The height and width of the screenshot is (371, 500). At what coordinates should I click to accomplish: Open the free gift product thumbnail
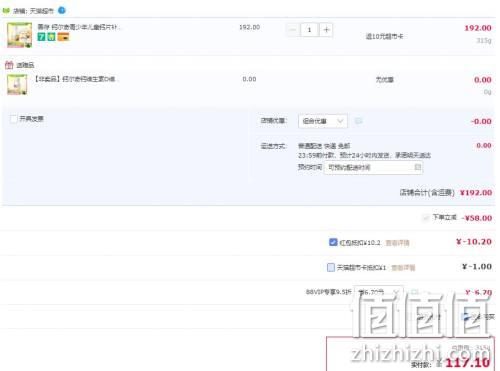(17, 85)
